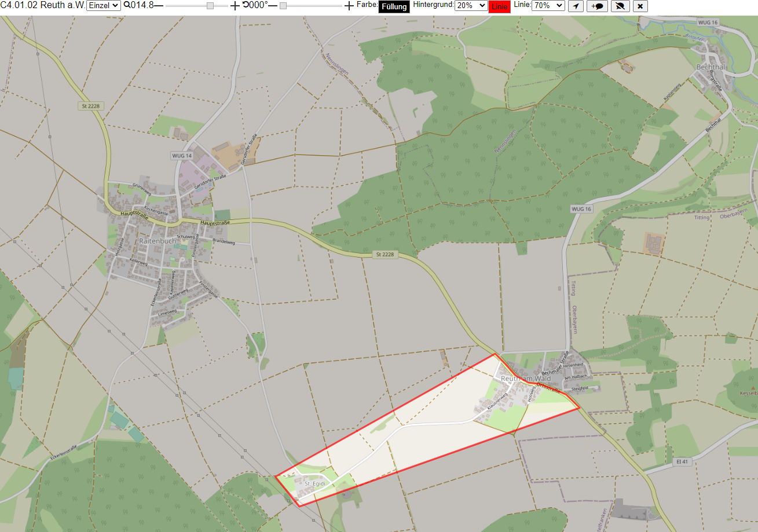Click the add comment speech bubble button
This screenshot has height=532, width=758.
(597, 6)
